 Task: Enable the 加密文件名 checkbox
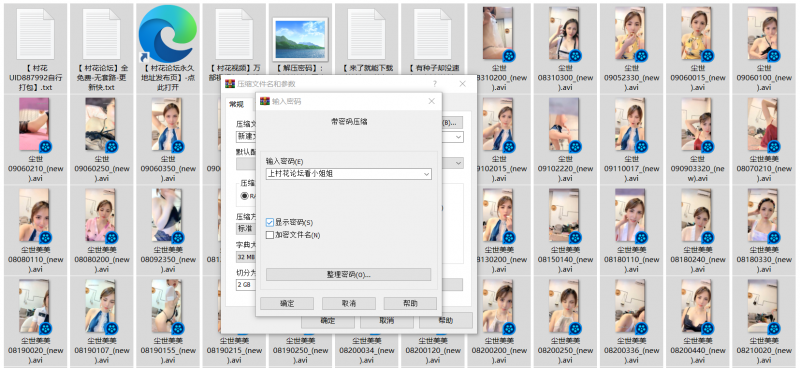coord(270,235)
